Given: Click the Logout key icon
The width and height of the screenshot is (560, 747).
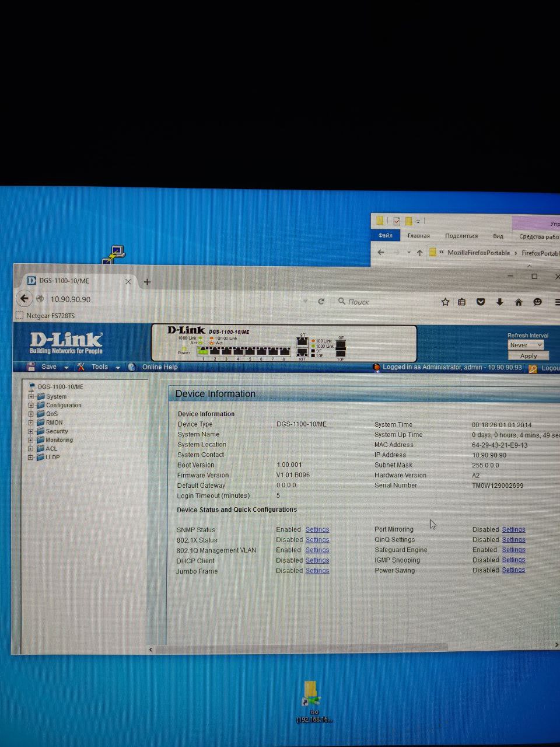Looking at the screenshot, I should coord(533,368).
